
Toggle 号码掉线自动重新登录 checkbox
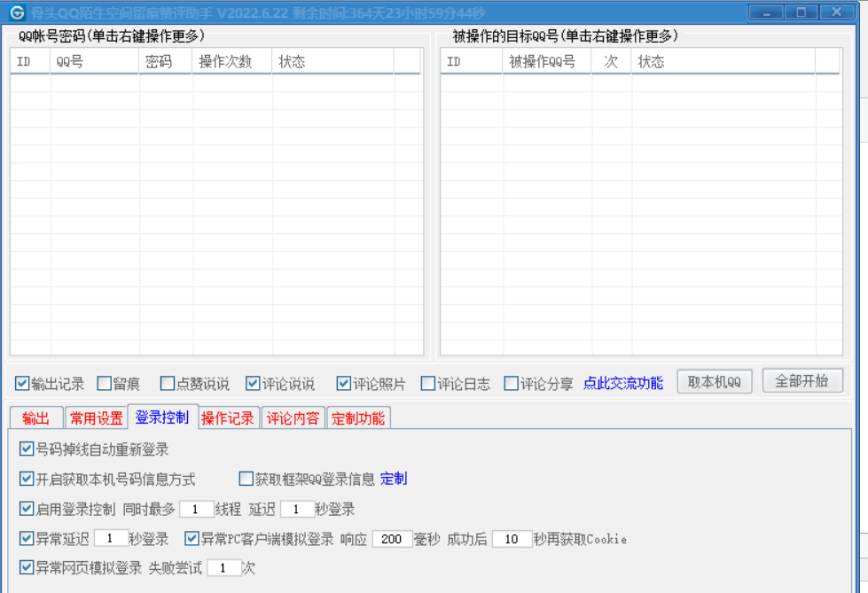pos(27,449)
